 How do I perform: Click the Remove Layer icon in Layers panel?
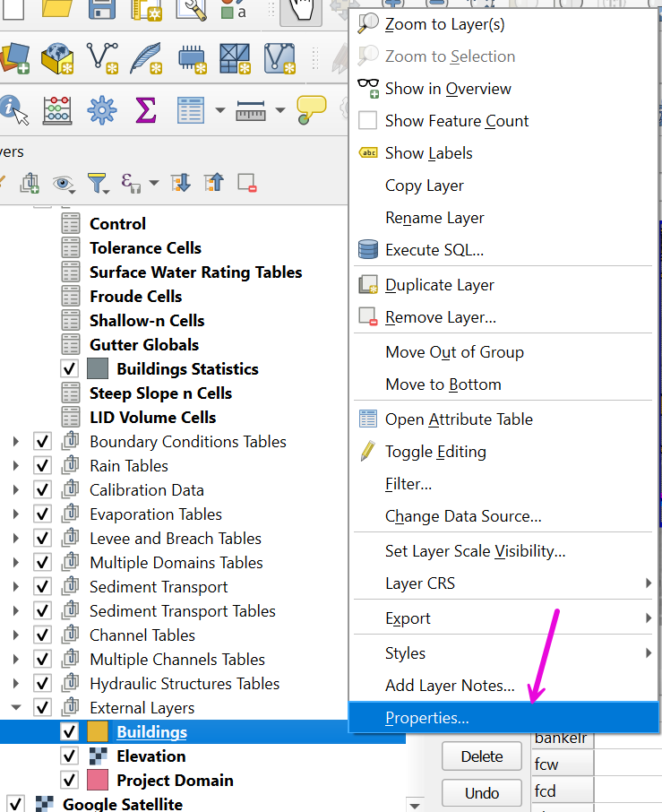point(247,183)
